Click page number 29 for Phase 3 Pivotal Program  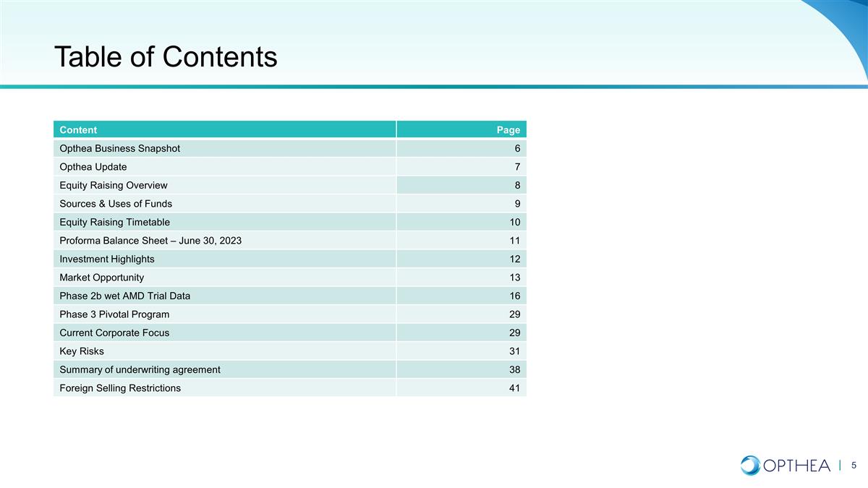coord(514,314)
